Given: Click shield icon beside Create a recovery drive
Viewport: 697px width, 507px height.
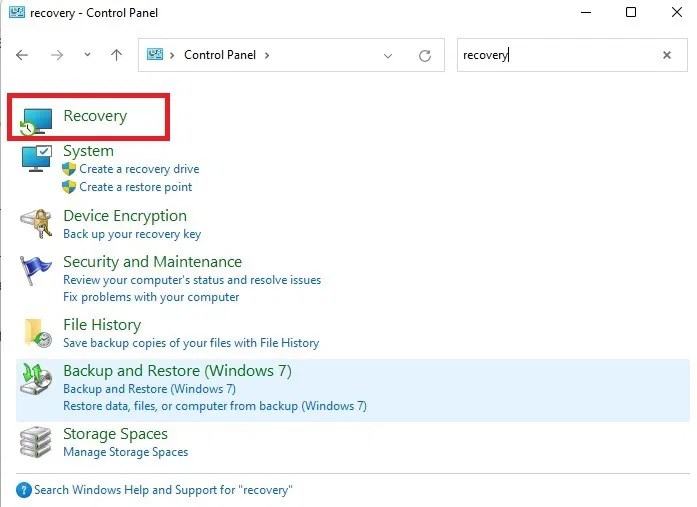Looking at the screenshot, I should pos(69,169).
